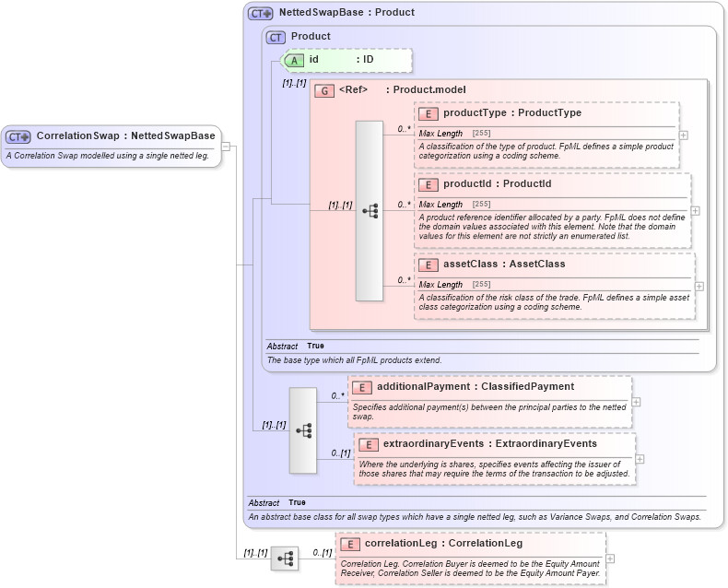Click the E icon of extraordinaryEvents element
Image resolution: width=728 pixels, height=588 pixels.
[x=369, y=445]
